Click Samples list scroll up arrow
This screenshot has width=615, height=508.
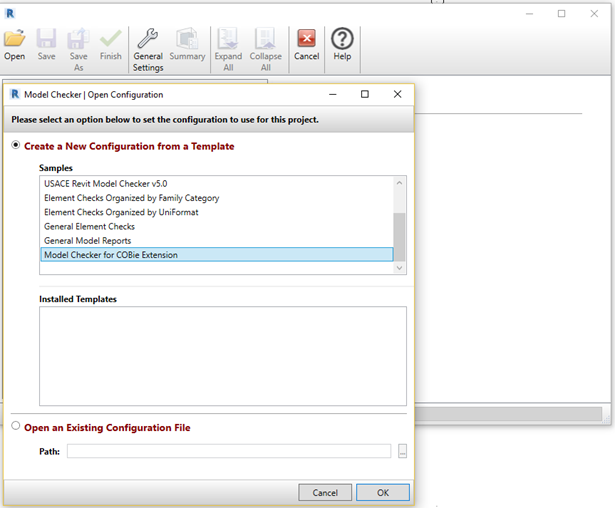coord(399,183)
